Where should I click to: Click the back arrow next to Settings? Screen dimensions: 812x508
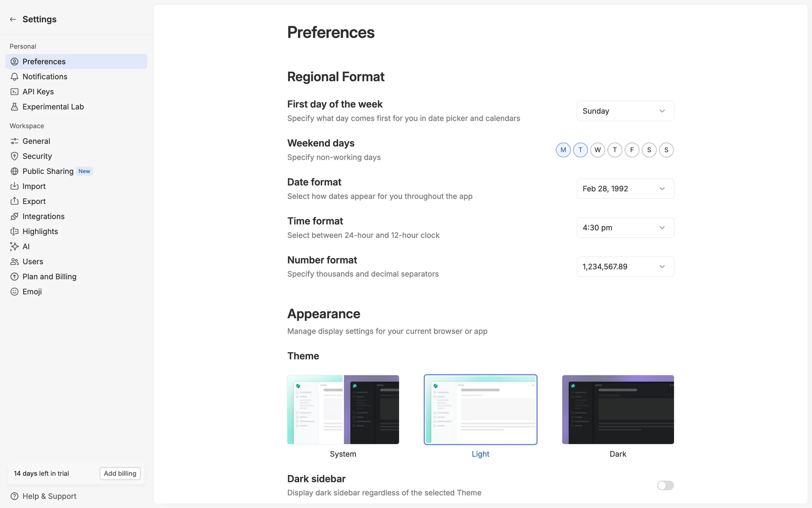(13, 19)
